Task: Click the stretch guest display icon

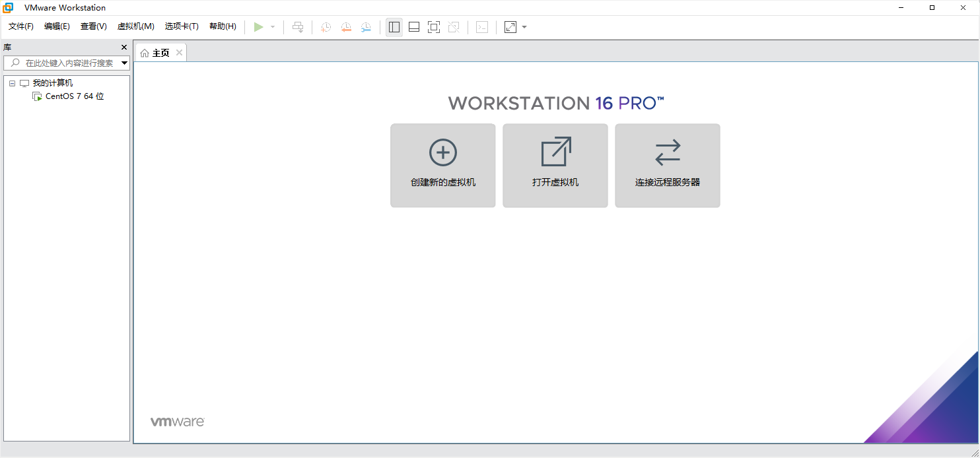Action: point(510,27)
